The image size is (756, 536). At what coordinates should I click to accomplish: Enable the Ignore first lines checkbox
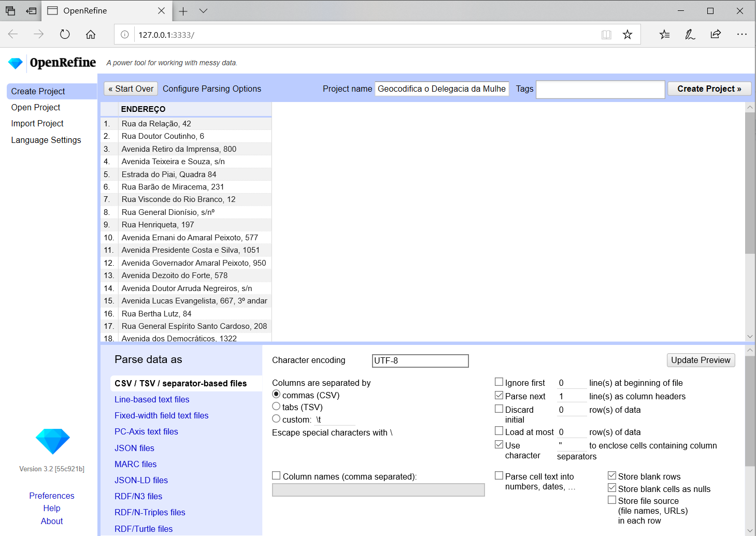pos(499,382)
